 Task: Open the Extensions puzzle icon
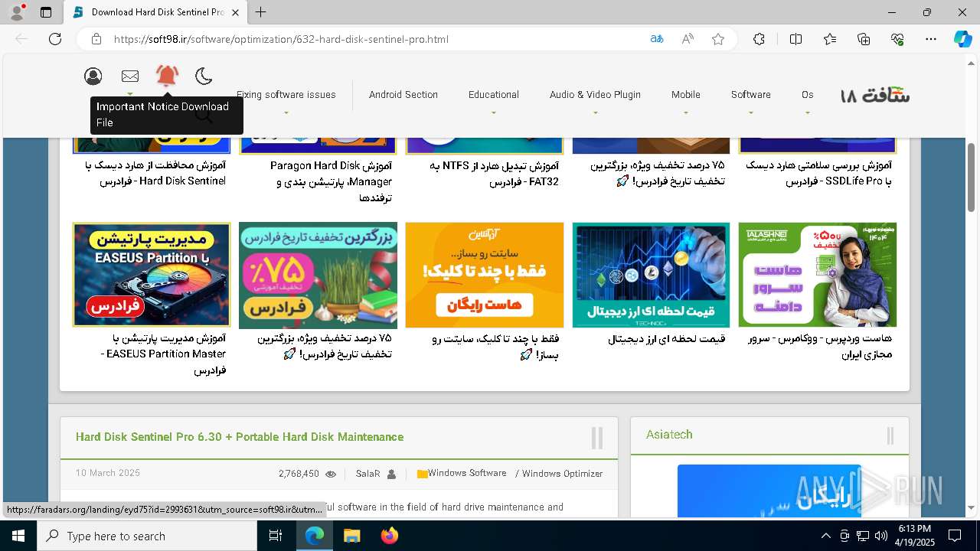point(759,39)
